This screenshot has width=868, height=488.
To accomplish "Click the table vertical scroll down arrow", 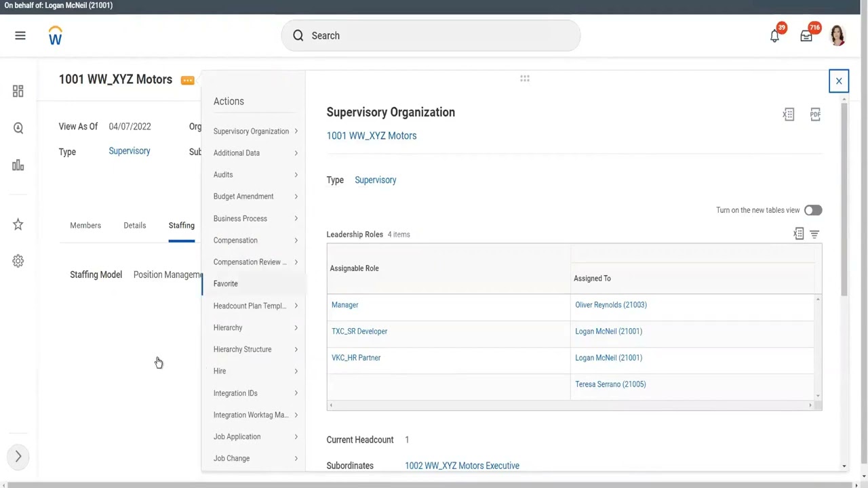I will [818, 396].
